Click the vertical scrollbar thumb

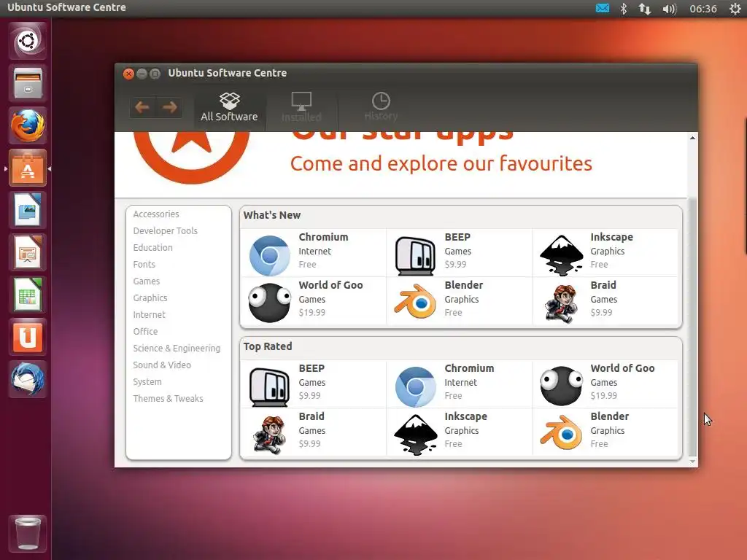click(x=692, y=327)
